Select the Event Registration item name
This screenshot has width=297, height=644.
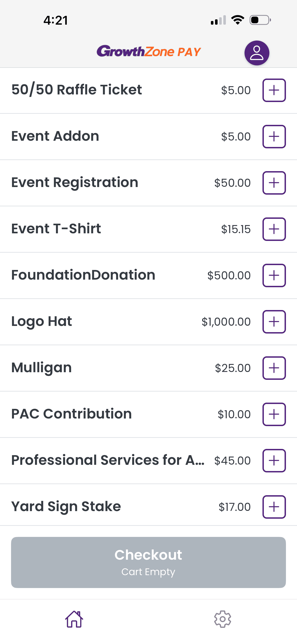[x=75, y=182]
